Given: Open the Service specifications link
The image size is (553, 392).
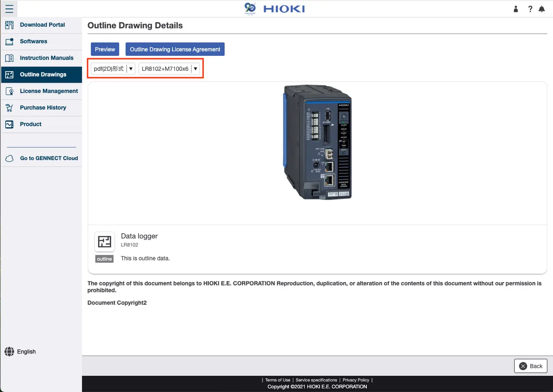Looking at the screenshot, I should (316, 380).
